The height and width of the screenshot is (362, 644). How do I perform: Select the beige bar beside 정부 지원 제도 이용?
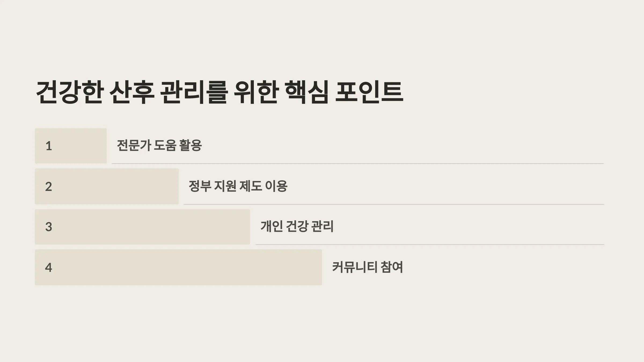pos(107,186)
